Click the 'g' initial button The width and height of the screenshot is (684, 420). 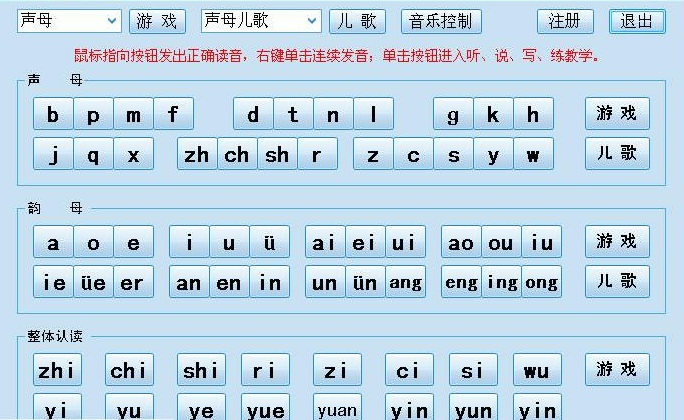pos(453,114)
